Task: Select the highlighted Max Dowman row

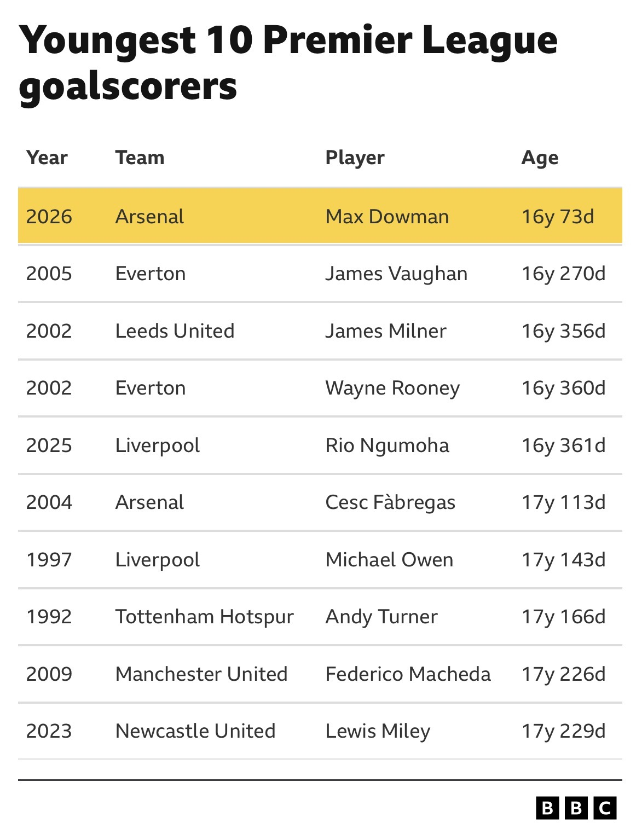Action: (x=320, y=216)
